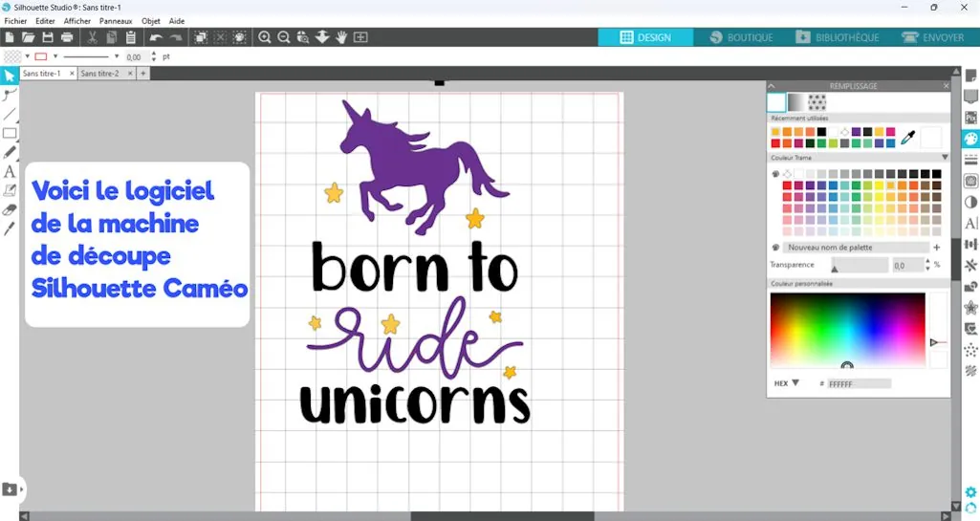Collapse the Remplissage panel chevron
The width and height of the screenshot is (980, 521).
pyautogui.click(x=772, y=86)
